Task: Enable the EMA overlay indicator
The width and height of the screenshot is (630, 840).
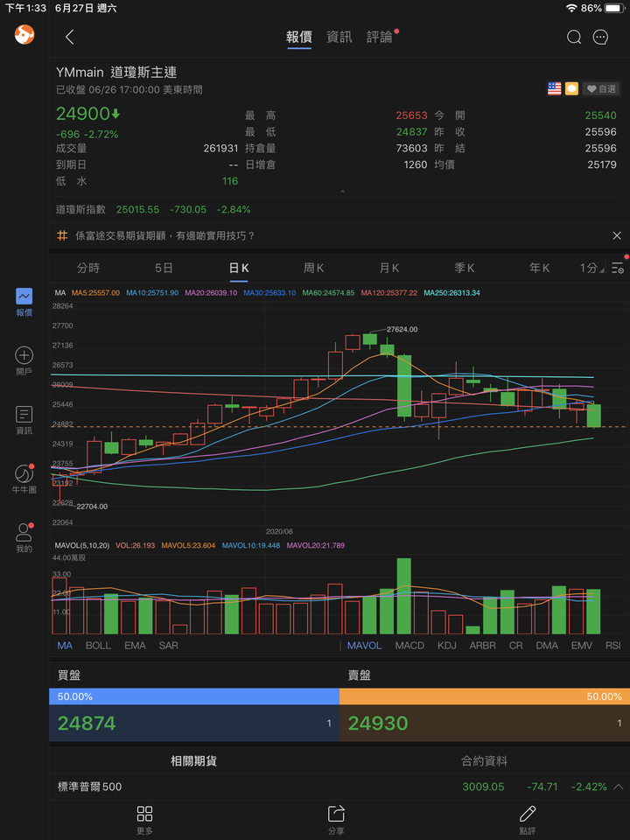Action: tap(135, 646)
